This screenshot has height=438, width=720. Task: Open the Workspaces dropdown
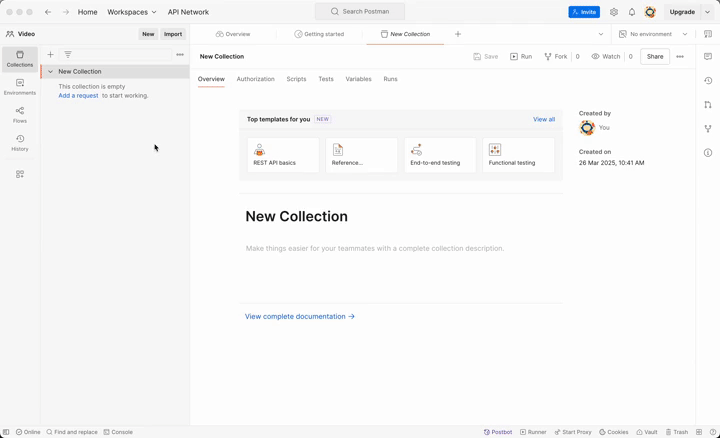click(x=132, y=12)
